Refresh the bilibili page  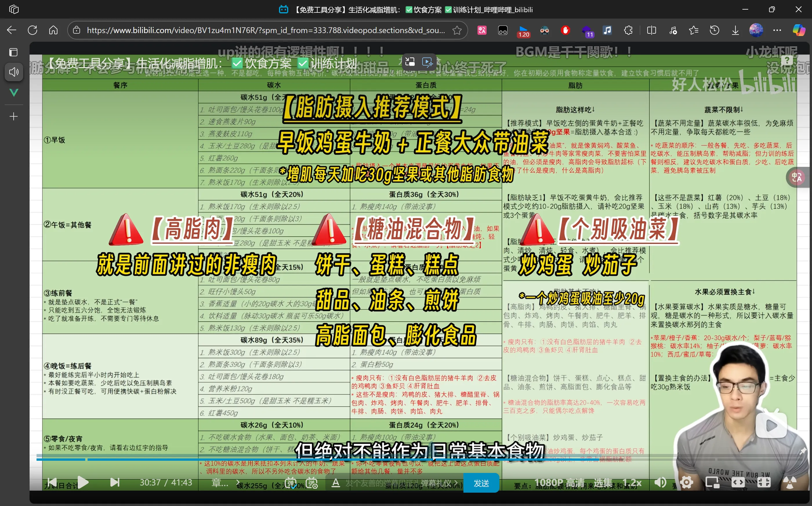click(32, 30)
